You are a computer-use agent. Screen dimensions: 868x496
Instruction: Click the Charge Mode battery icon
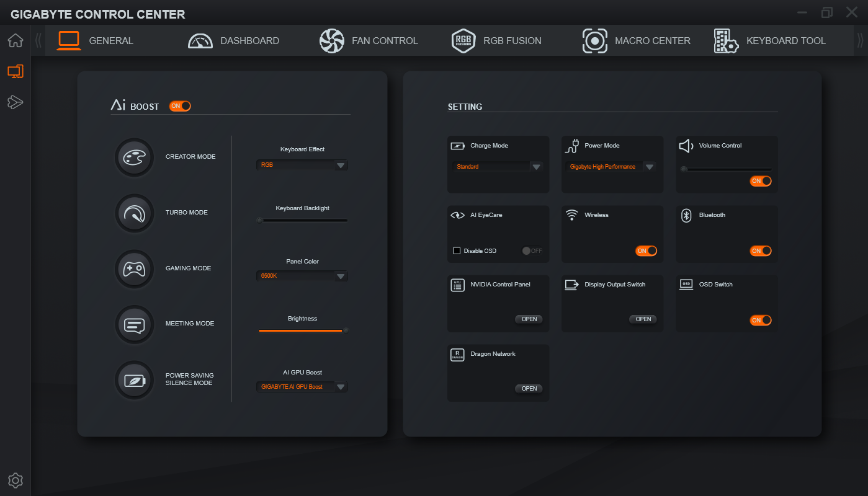[x=458, y=146]
